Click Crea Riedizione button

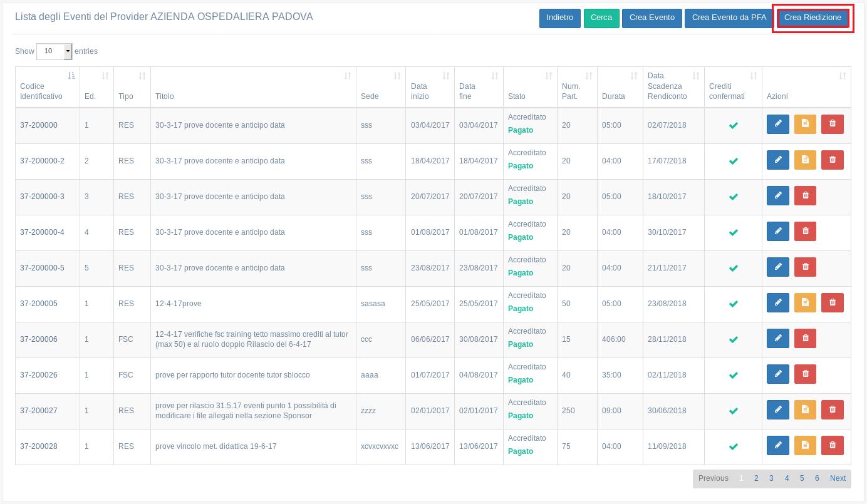point(813,18)
